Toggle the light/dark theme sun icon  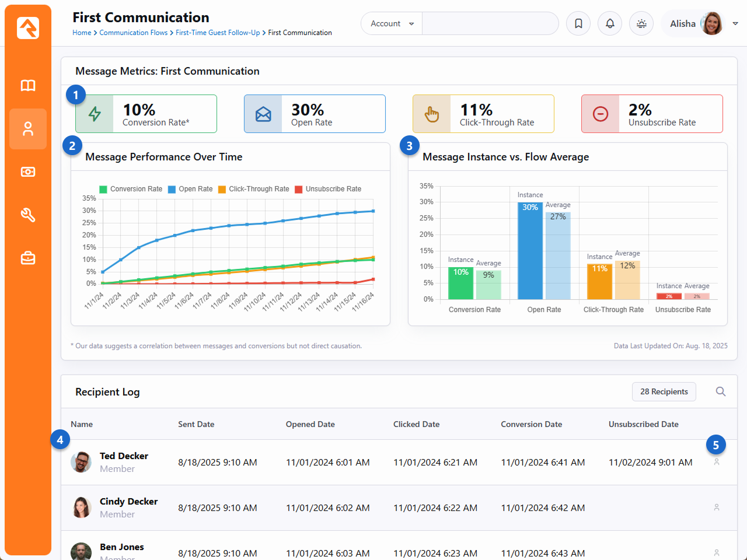pyautogui.click(x=641, y=24)
